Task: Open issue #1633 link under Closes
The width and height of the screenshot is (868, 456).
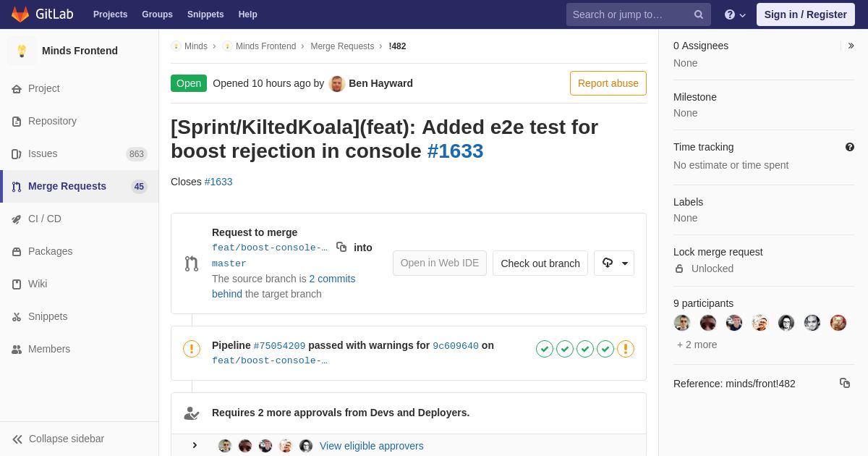Action: click(218, 182)
